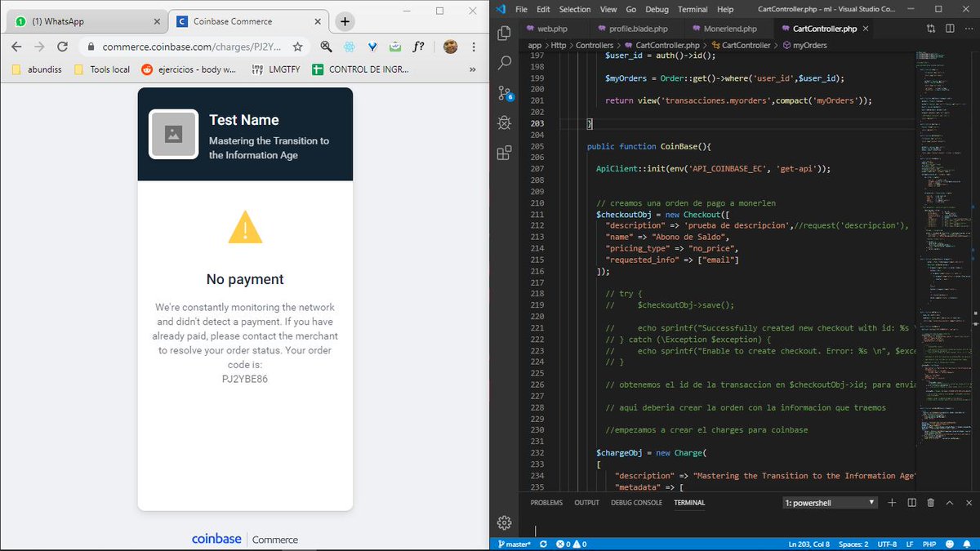Go forward in Chrome
This screenshot has width=980, height=551.
(40, 47)
